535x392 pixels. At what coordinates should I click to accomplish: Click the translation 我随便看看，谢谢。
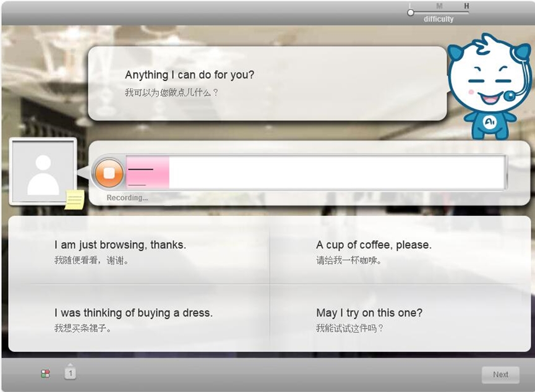click(x=92, y=260)
